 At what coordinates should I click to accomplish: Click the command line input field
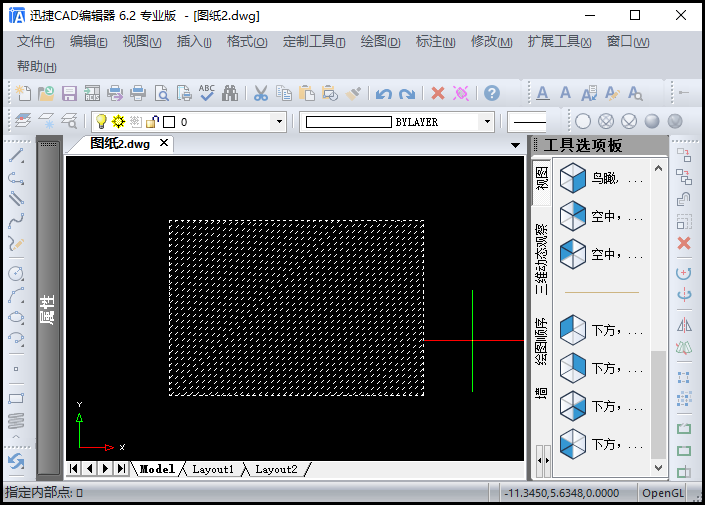point(245,493)
